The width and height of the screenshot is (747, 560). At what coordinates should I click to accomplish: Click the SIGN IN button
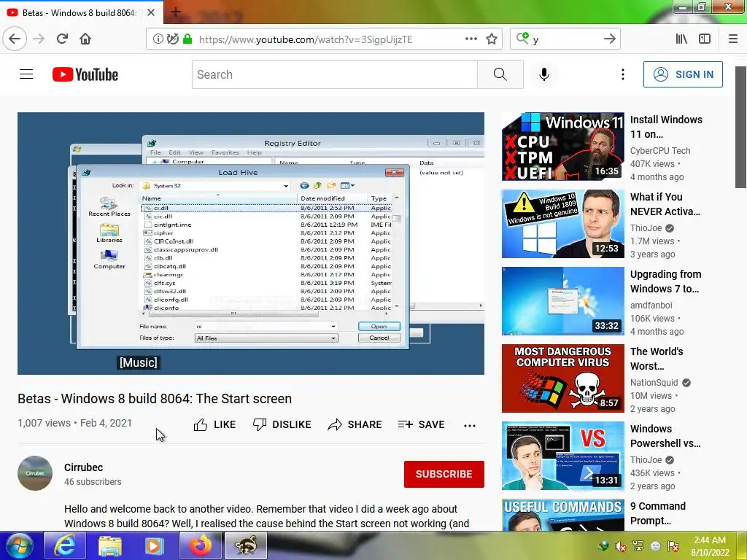(x=683, y=74)
